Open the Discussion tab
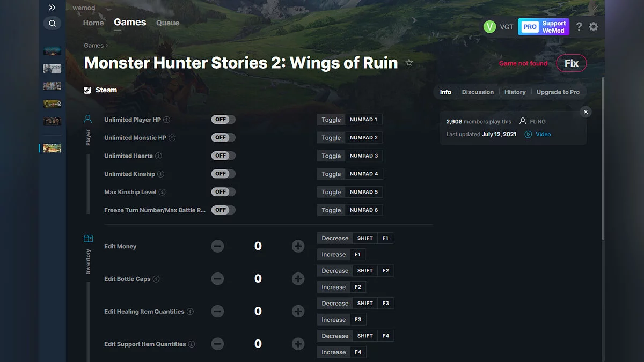 click(478, 92)
